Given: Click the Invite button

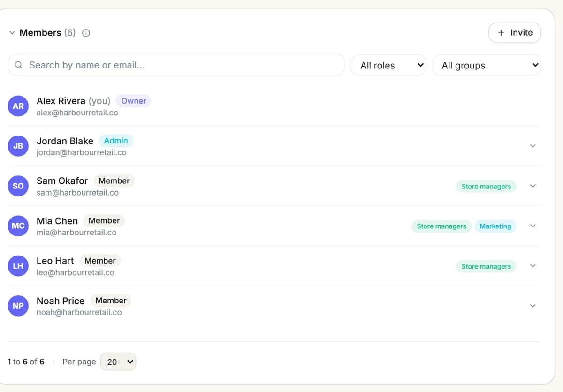Looking at the screenshot, I should 515,33.
